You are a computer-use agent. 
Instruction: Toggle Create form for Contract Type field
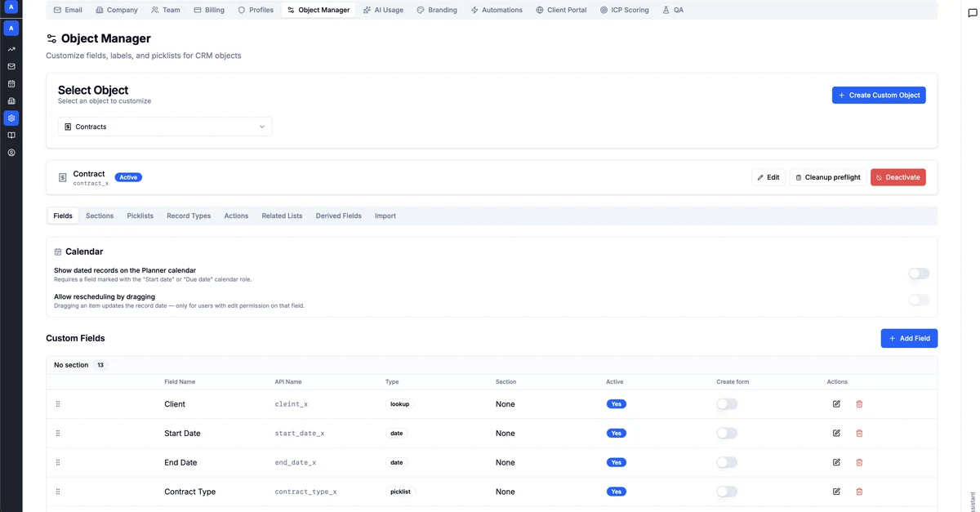(x=727, y=492)
